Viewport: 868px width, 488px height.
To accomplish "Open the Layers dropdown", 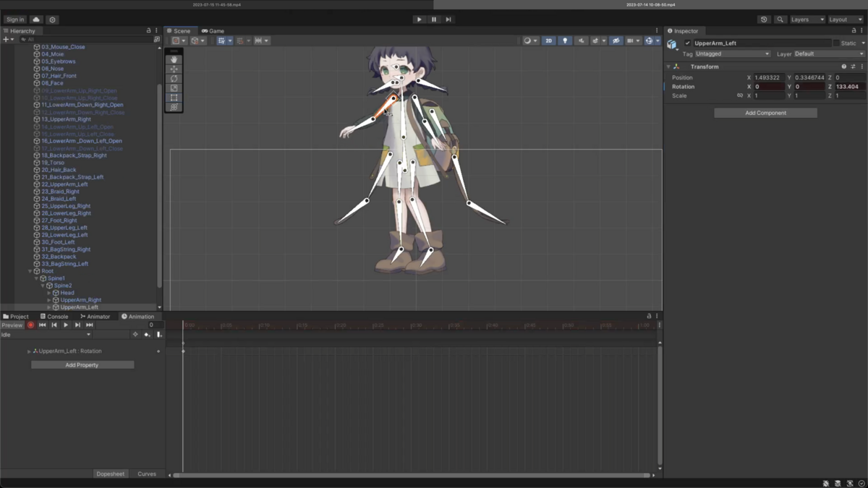I will click(x=807, y=20).
